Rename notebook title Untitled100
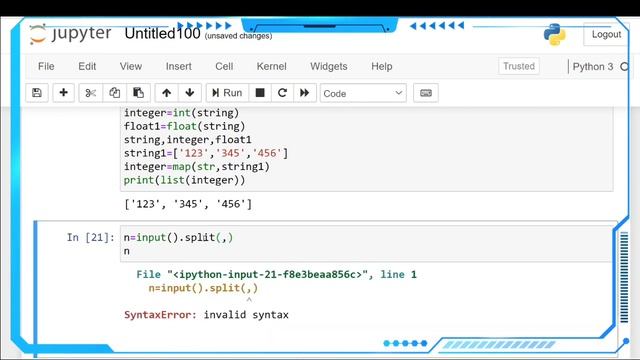The image size is (640, 360). click(x=162, y=33)
